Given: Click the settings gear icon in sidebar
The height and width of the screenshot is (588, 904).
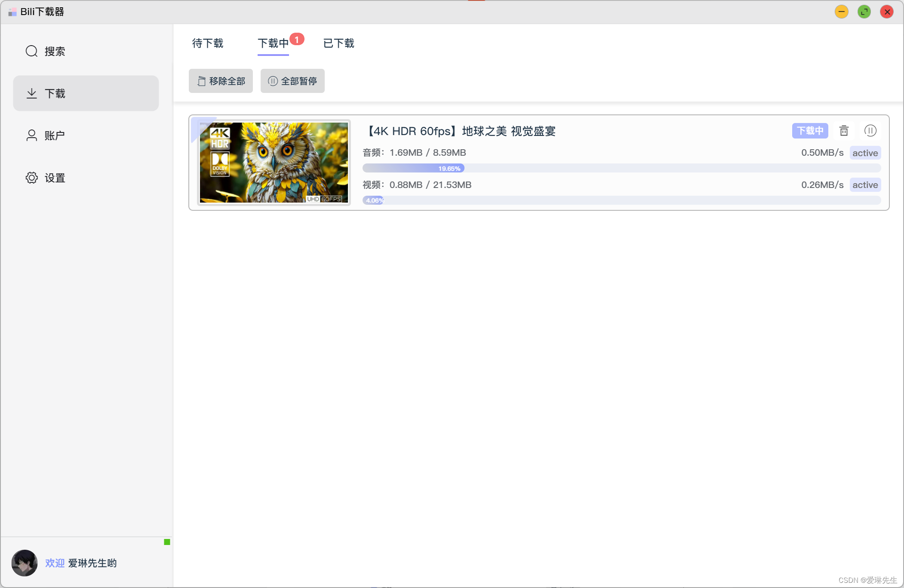Looking at the screenshot, I should pyautogui.click(x=31, y=177).
